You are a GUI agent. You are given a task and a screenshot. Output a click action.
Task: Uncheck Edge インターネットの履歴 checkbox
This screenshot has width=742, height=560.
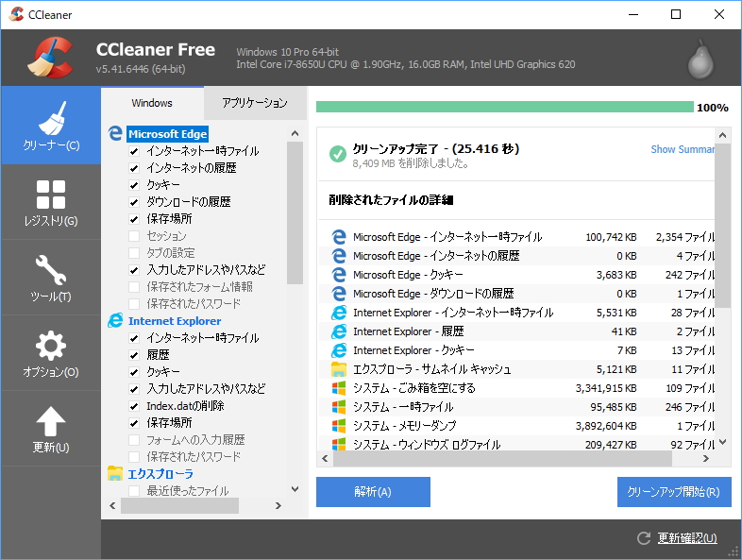click(134, 168)
